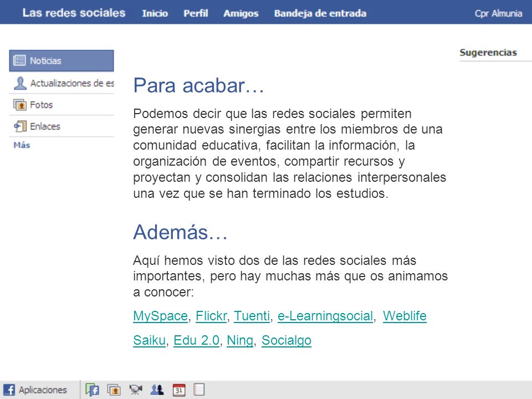532x399 pixels.
Task: Click the Cpr Almunia account name
Action: pos(498,13)
